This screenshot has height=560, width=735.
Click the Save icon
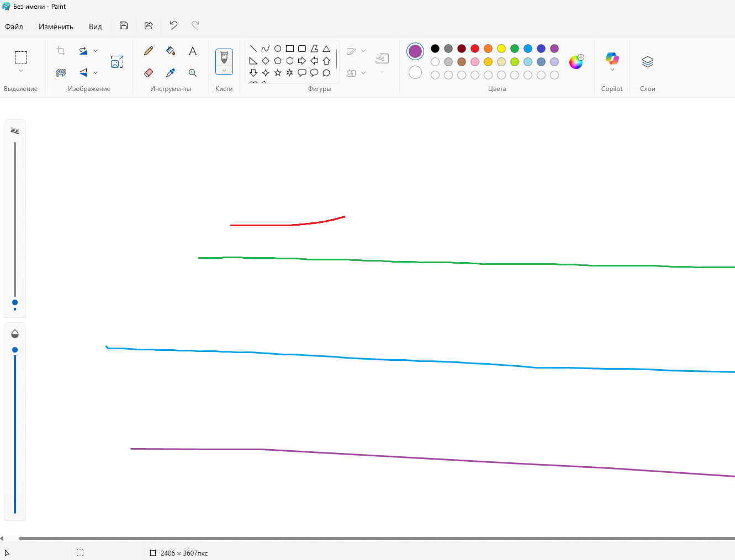coord(124,25)
